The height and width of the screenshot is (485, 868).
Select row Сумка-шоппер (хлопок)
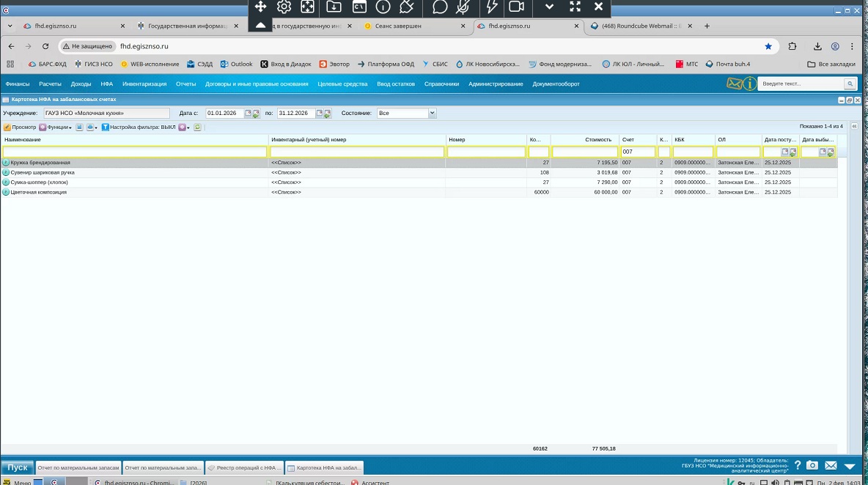coord(419,182)
